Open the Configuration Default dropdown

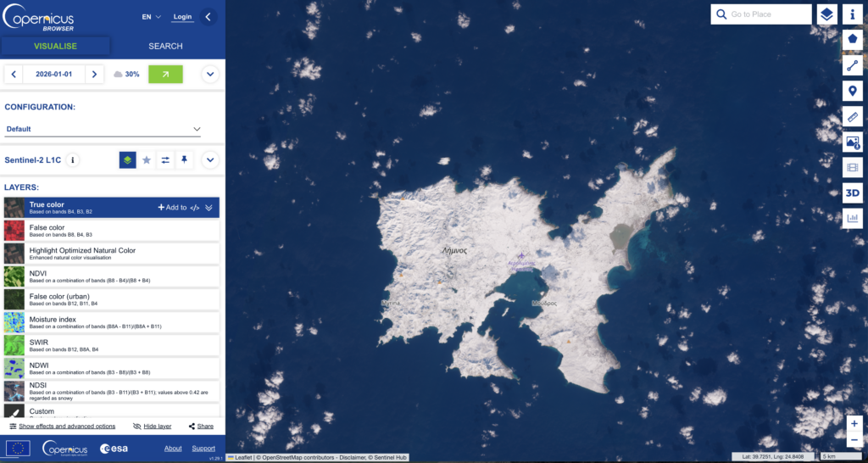103,130
